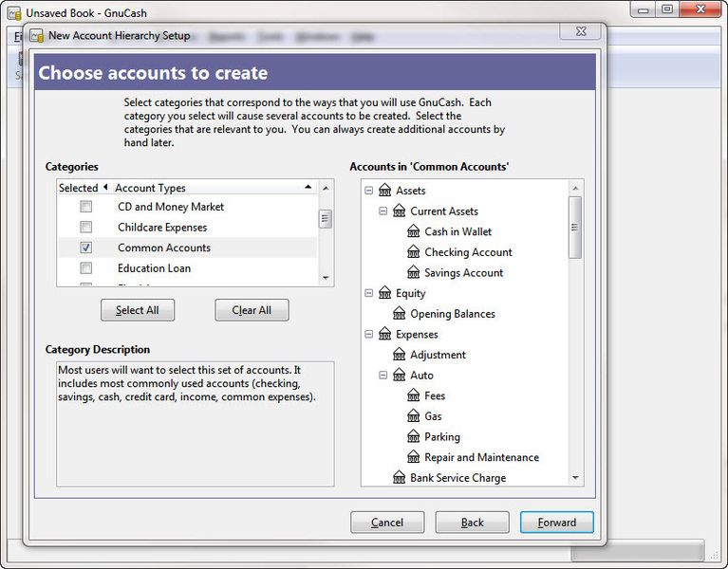Select the CD and Money Market row
Viewport: 728px width, 569px height.
187,207
